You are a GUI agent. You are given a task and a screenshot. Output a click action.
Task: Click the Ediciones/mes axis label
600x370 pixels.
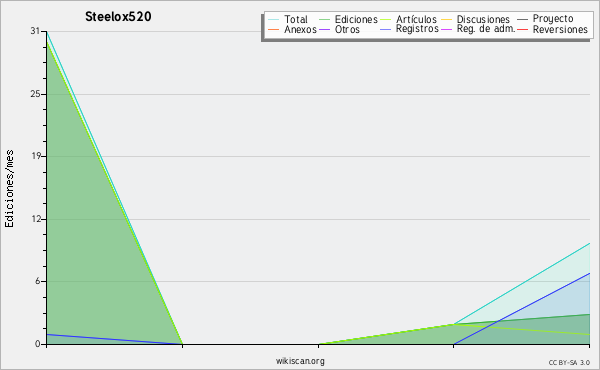(9, 189)
